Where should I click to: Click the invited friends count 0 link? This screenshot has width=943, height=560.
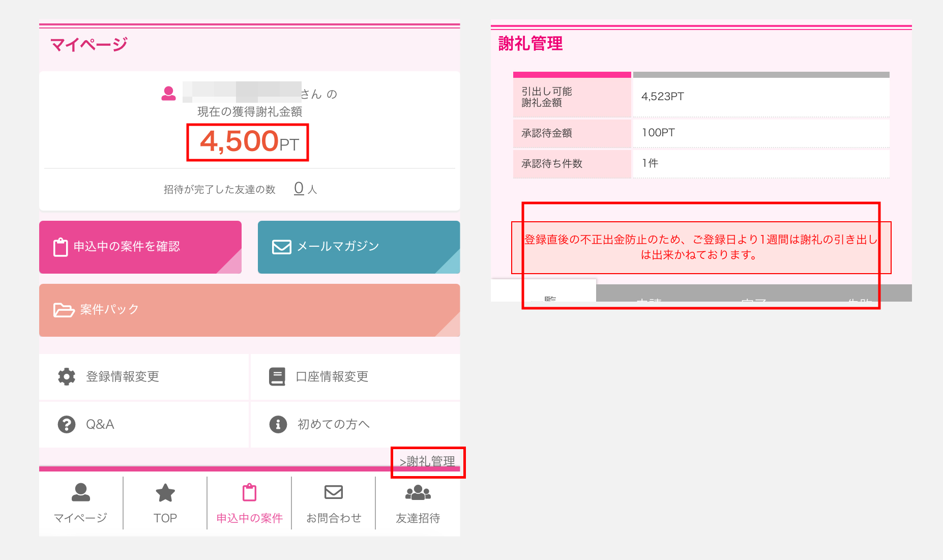(299, 188)
